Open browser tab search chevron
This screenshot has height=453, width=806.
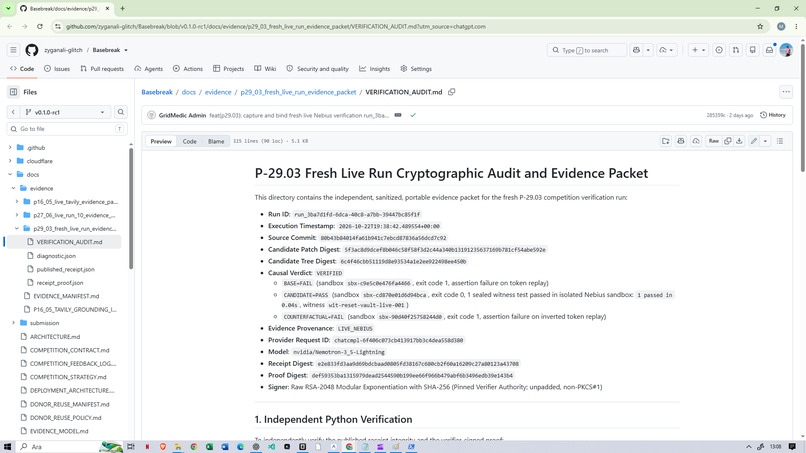pos(8,8)
